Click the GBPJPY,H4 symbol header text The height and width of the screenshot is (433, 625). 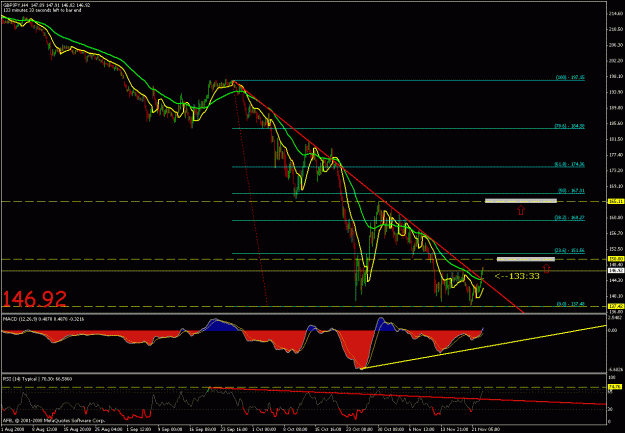coord(14,6)
